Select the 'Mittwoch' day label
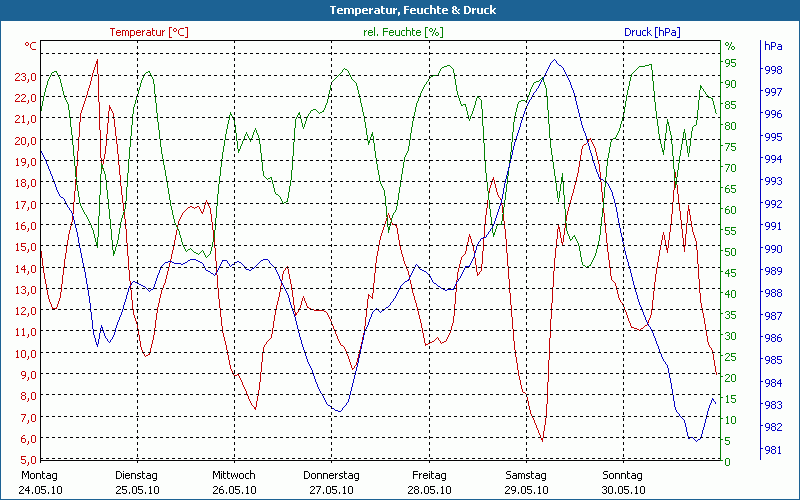The width and height of the screenshot is (800, 500). click(x=234, y=475)
